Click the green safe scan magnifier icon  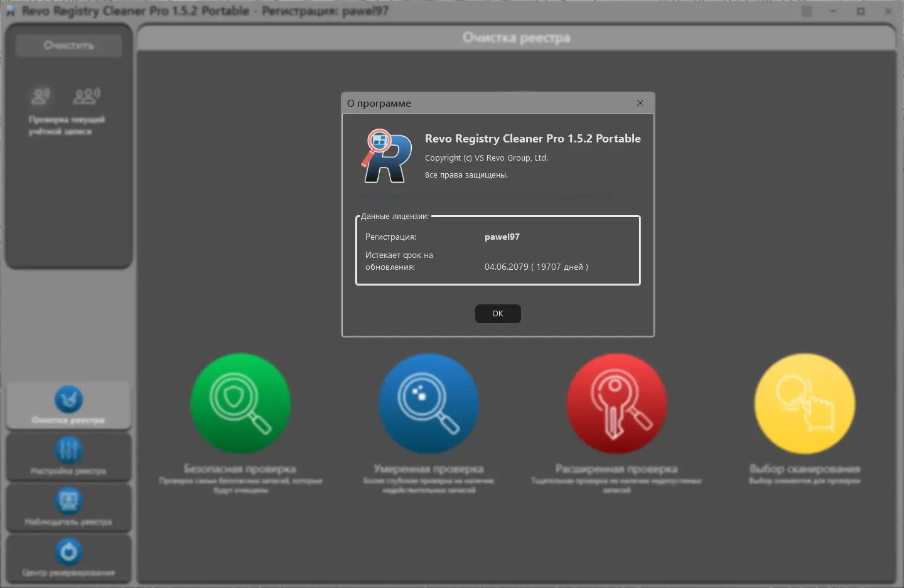coord(240,404)
